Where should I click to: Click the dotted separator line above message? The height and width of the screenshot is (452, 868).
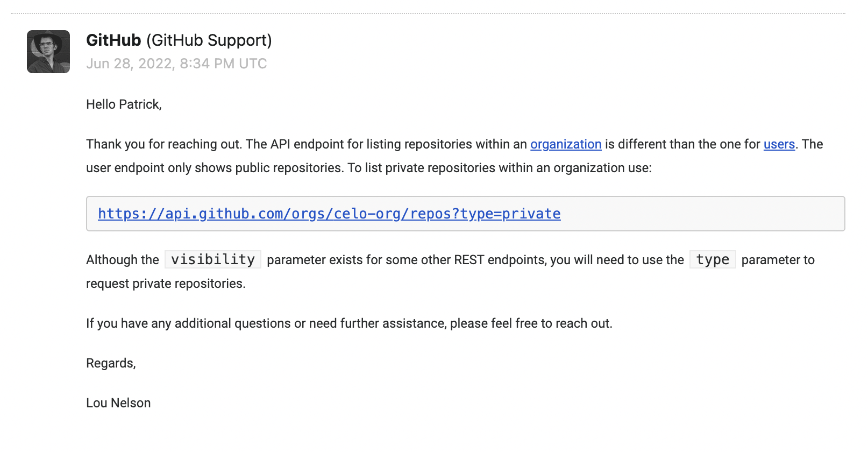coord(428,13)
